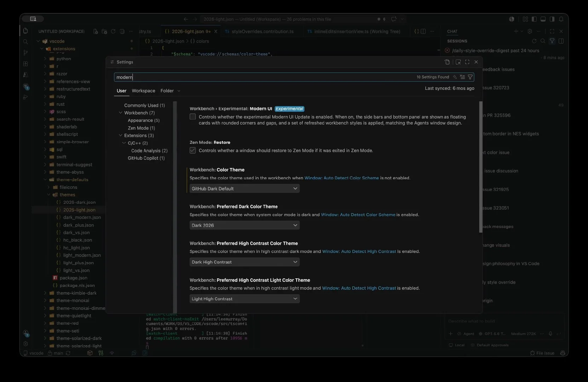Select Code Analysis (2) settings category
The width and height of the screenshot is (588, 382).
(149, 151)
